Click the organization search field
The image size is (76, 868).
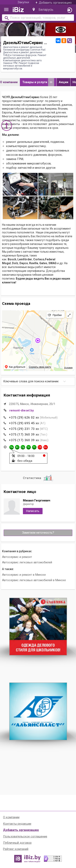pyautogui.click(x=38, y=18)
